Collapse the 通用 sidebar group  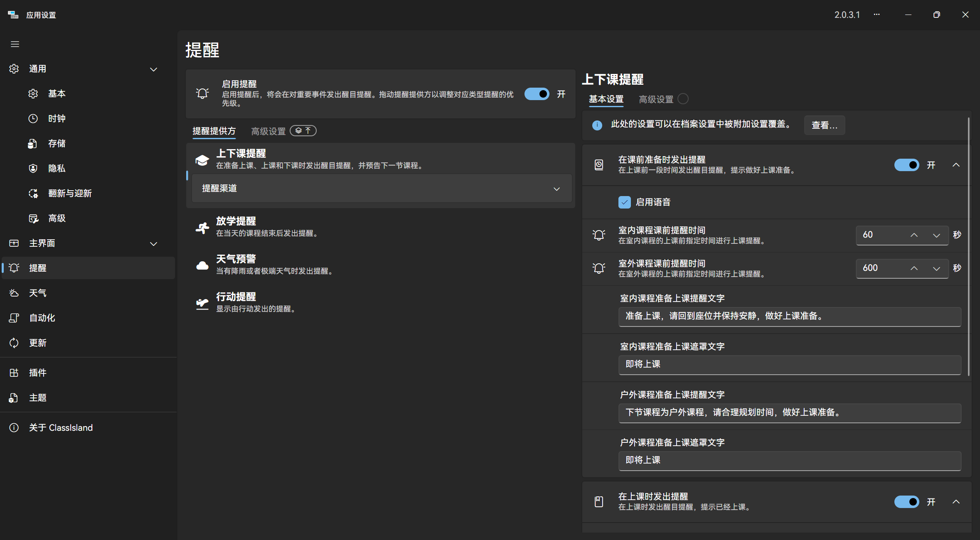coord(153,69)
